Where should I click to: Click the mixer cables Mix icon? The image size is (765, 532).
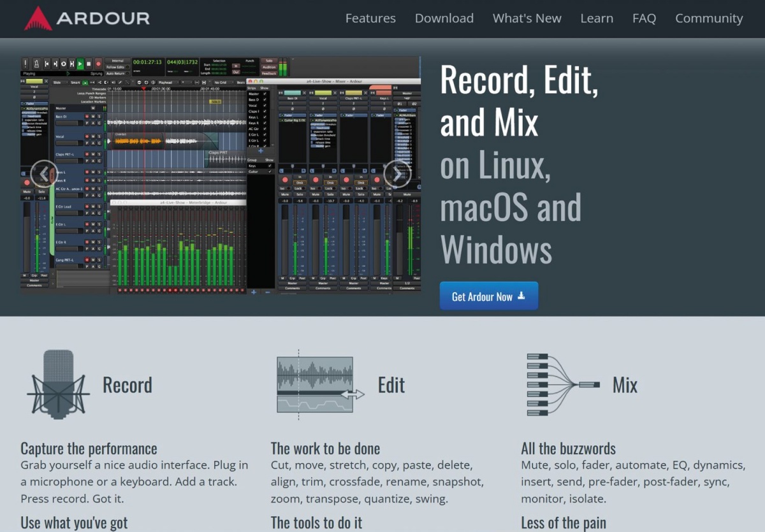click(x=564, y=384)
